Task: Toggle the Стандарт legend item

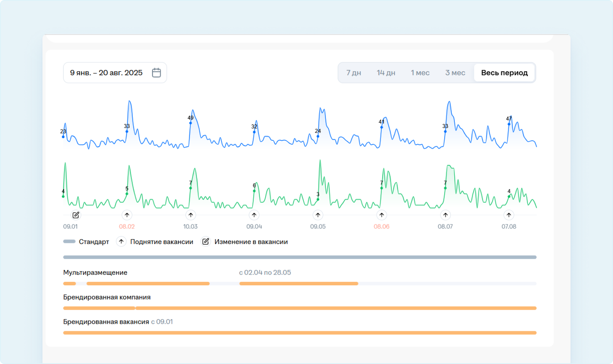Action: coord(86,242)
